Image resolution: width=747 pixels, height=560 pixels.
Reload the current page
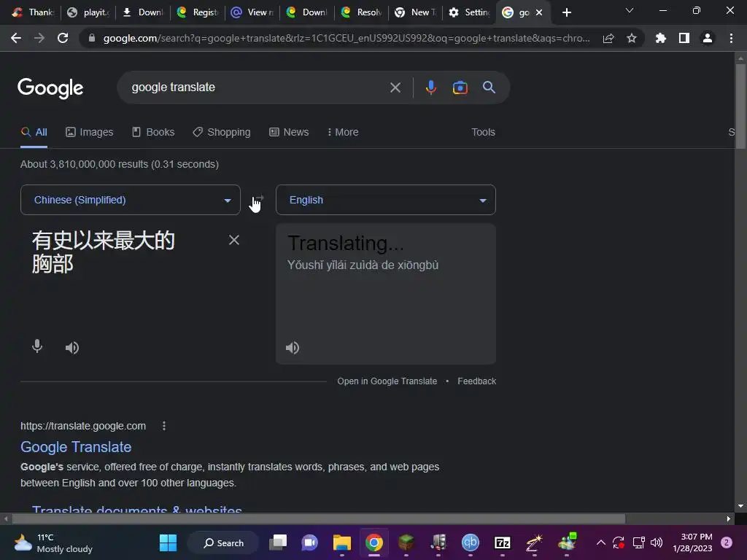tap(63, 38)
